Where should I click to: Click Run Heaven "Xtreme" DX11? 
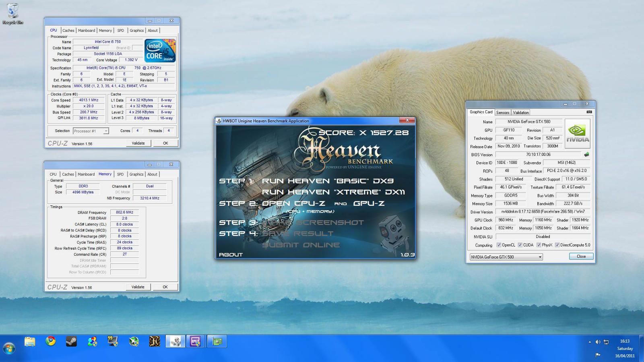(333, 192)
